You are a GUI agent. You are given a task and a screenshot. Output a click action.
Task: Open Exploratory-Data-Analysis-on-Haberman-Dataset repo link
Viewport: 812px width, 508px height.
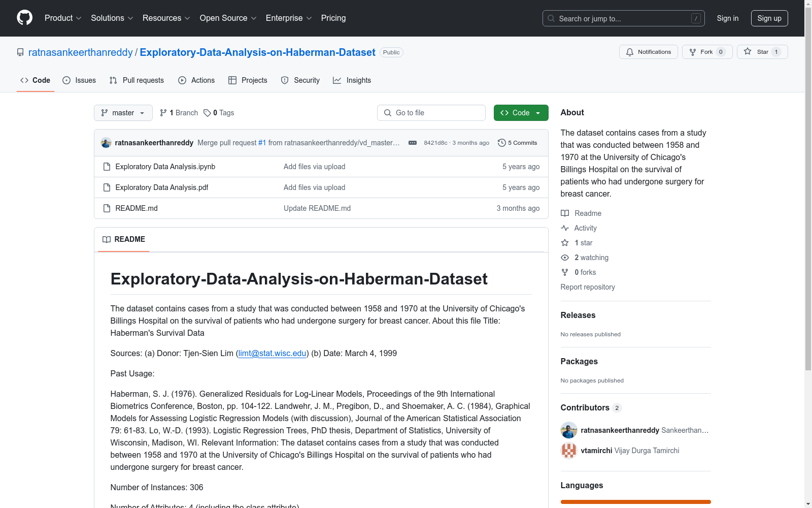(x=258, y=52)
